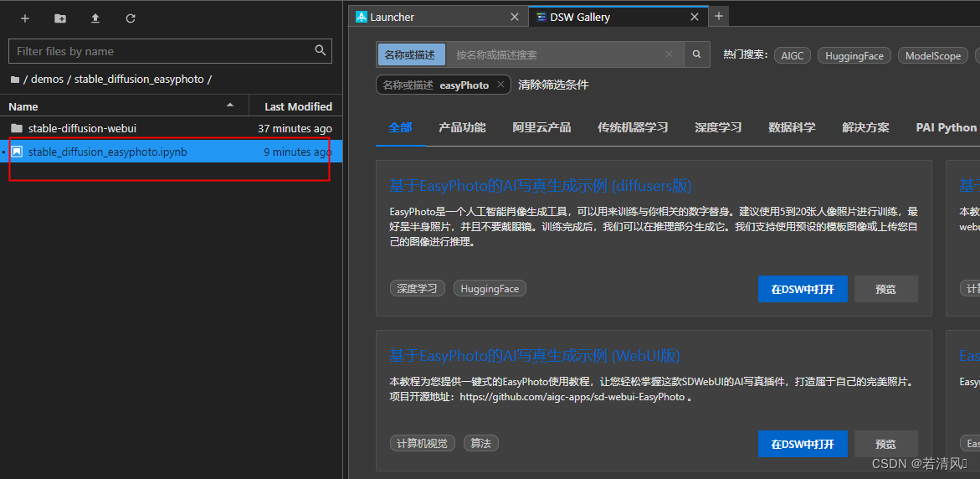Select the stable_diffusion_easyphoto.ipynb file row

click(x=172, y=152)
